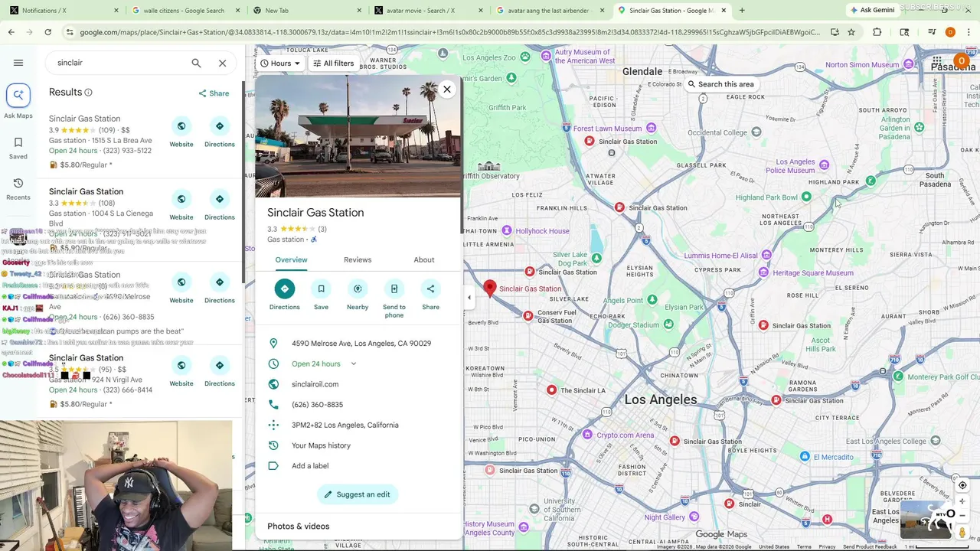Click the search magnifier next to "sinclair"
The width and height of the screenshot is (980, 551).
[x=196, y=63]
